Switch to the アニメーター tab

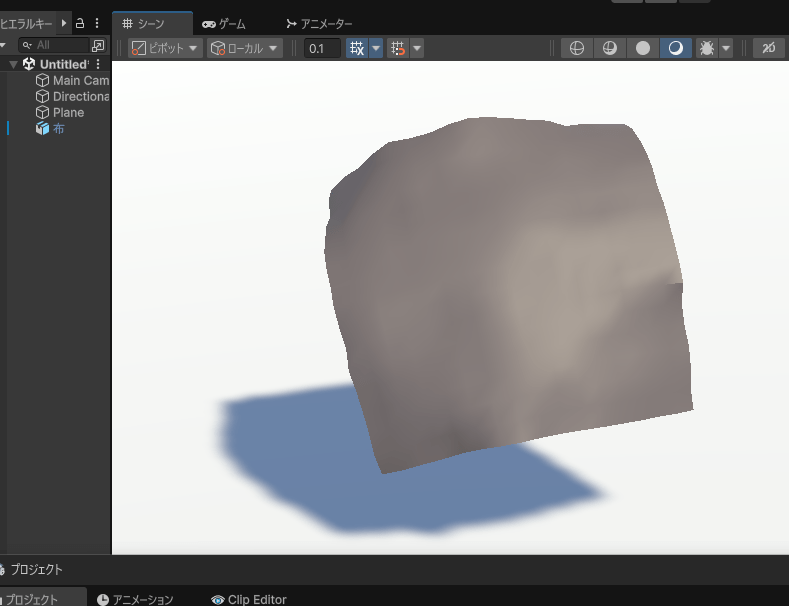(x=320, y=23)
